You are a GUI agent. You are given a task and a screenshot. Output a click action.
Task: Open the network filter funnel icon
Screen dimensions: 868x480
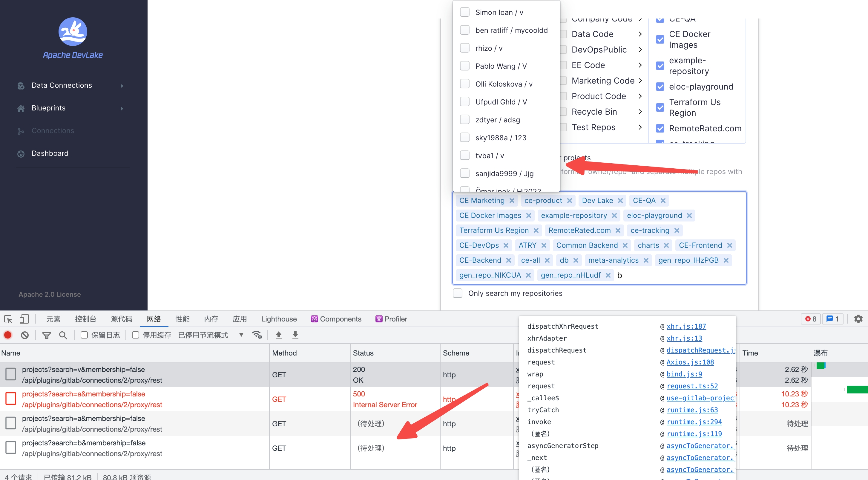coord(47,335)
